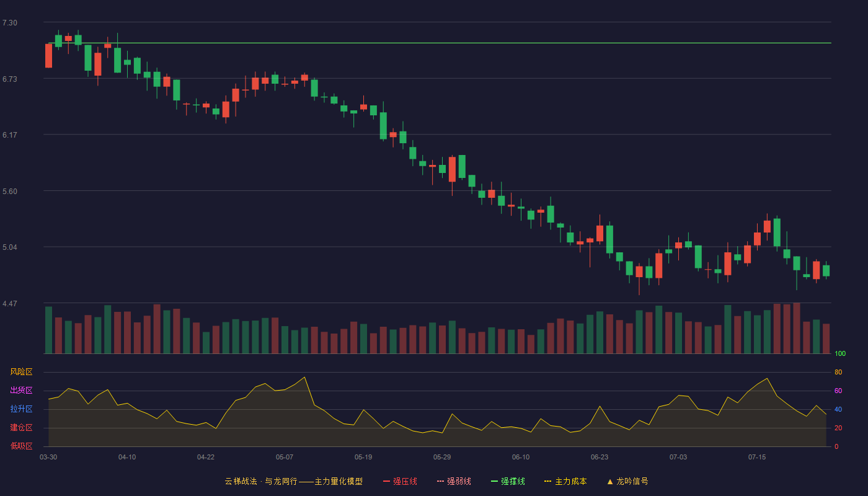Screen dimensions: 868x496
Task: Click the pink dashed 强弱线 legend icon
Action: pos(440,481)
